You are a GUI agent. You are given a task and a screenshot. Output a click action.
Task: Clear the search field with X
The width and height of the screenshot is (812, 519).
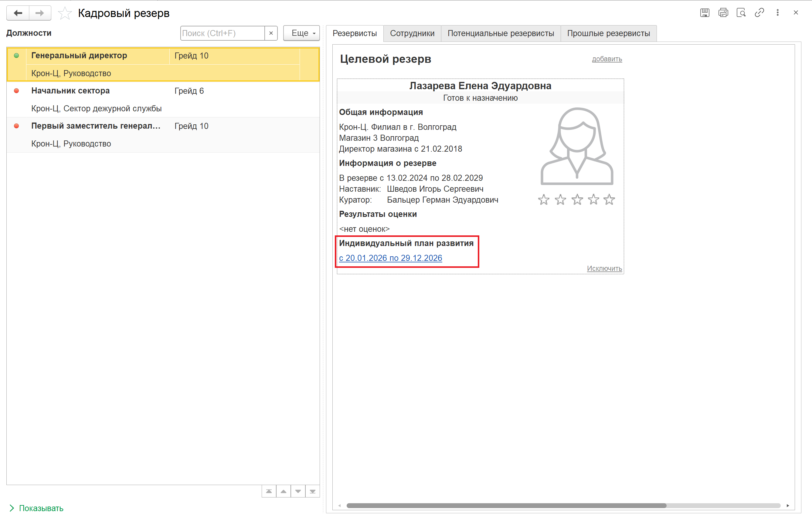(x=271, y=33)
